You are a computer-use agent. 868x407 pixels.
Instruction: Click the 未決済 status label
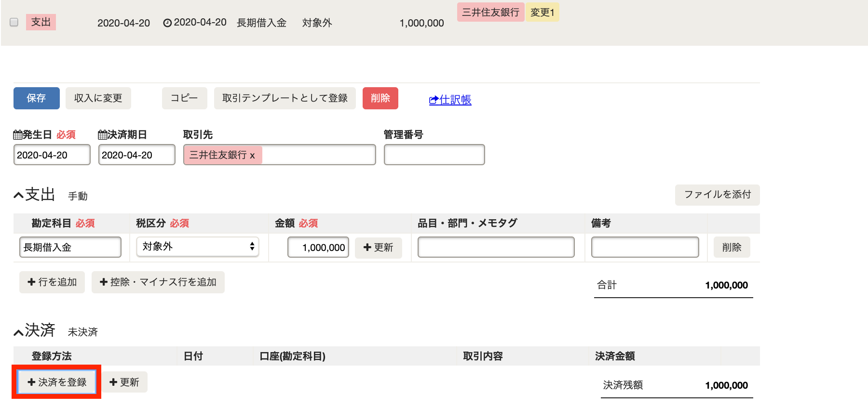83,332
